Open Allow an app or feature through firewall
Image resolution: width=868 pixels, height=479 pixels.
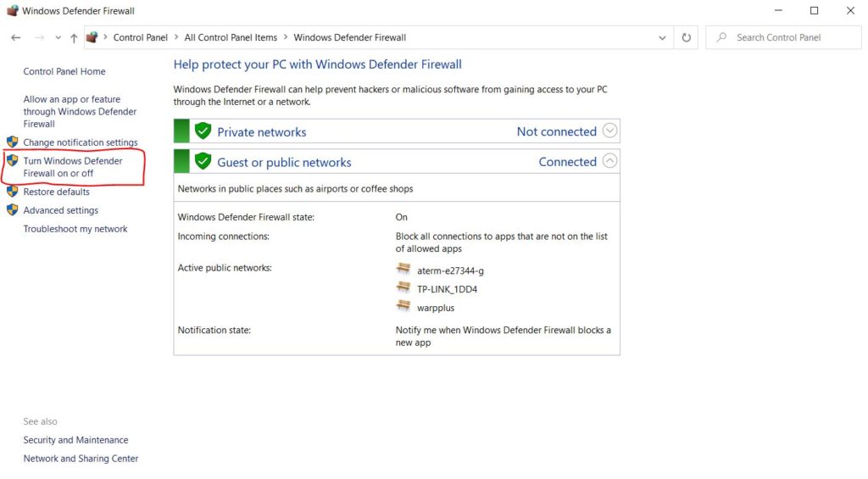click(80, 111)
